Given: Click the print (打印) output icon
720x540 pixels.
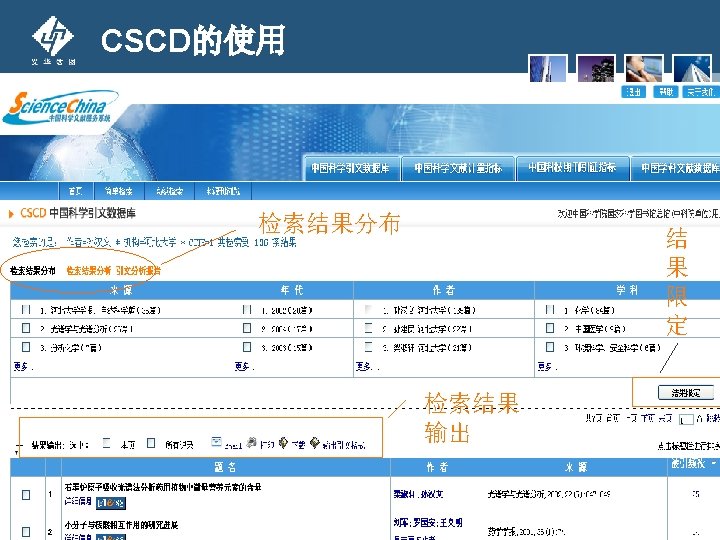Looking at the screenshot, I should click(x=251, y=442).
